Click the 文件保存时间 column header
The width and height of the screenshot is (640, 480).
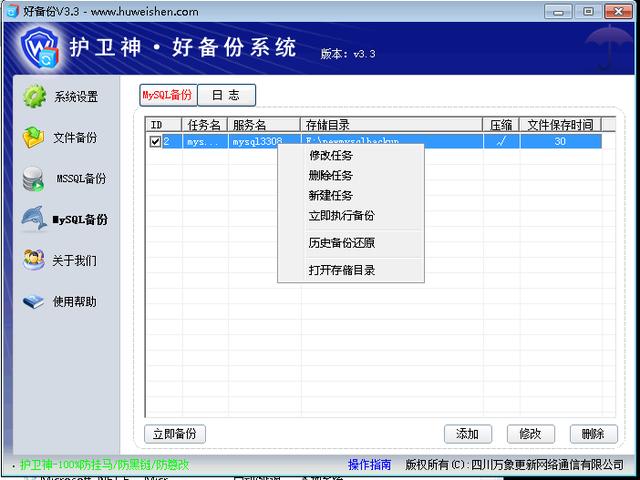(560, 125)
